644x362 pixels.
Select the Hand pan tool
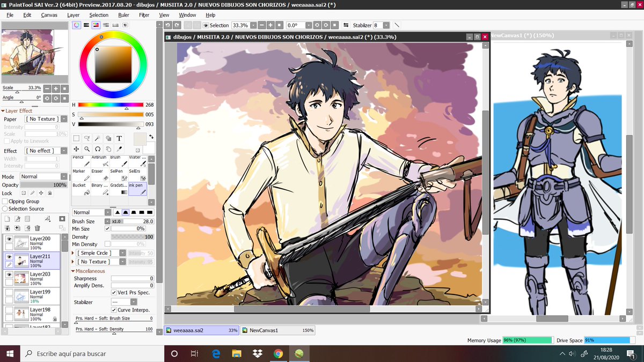(x=108, y=149)
